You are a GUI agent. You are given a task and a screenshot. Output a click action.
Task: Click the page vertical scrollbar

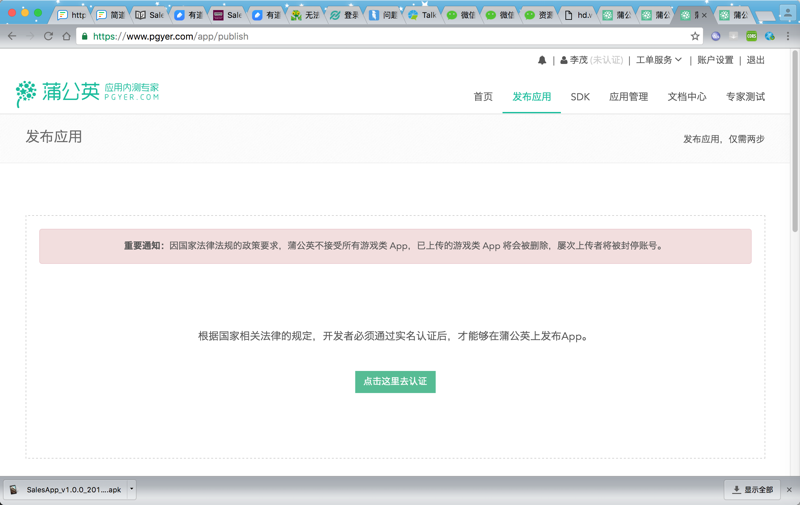coord(795,142)
